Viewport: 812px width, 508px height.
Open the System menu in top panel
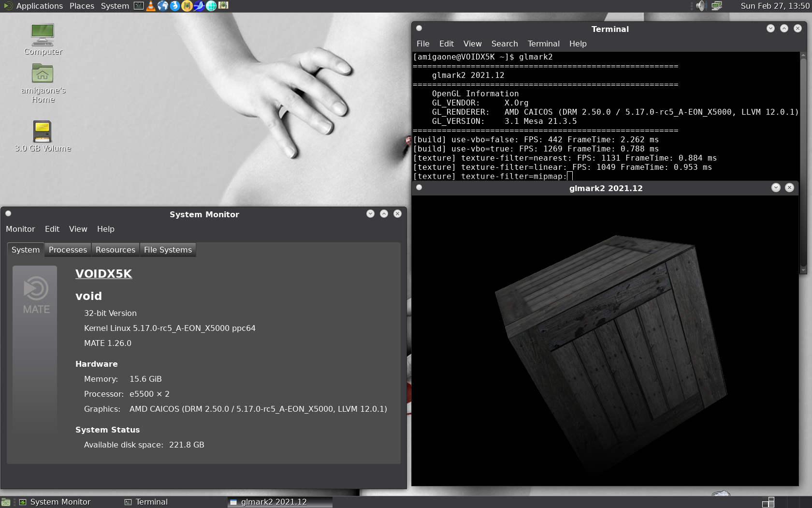[115, 6]
